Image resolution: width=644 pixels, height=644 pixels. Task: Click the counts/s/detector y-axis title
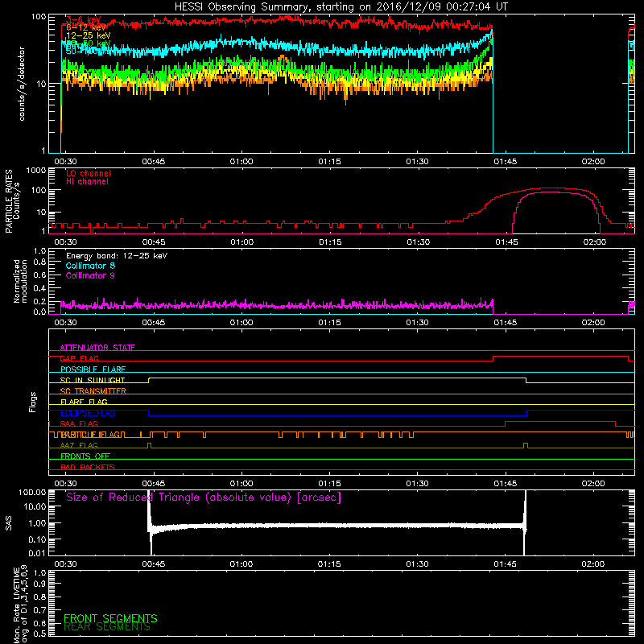(x=22, y=84)
